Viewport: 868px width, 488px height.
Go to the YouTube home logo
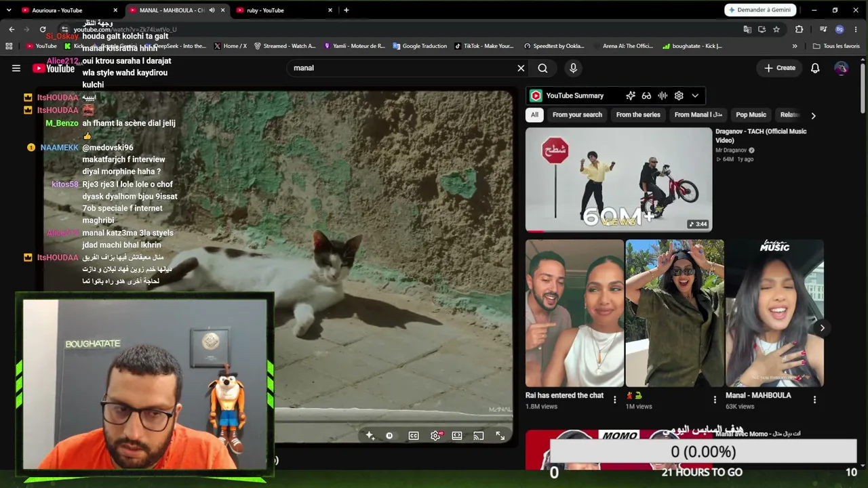click(54, 68)
